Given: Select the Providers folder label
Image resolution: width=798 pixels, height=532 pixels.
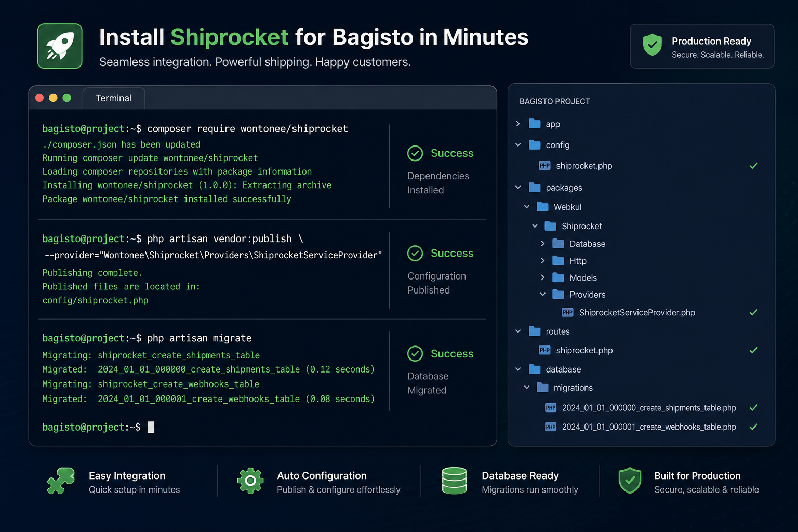Looking at the screenshot, I should pyautogui.click(x=588, y=295).
